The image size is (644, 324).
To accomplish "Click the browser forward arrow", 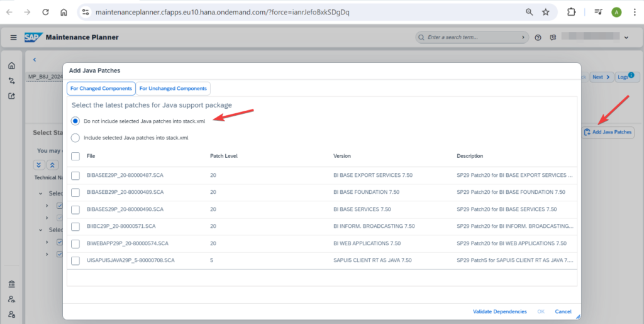I will pos(28,13).
